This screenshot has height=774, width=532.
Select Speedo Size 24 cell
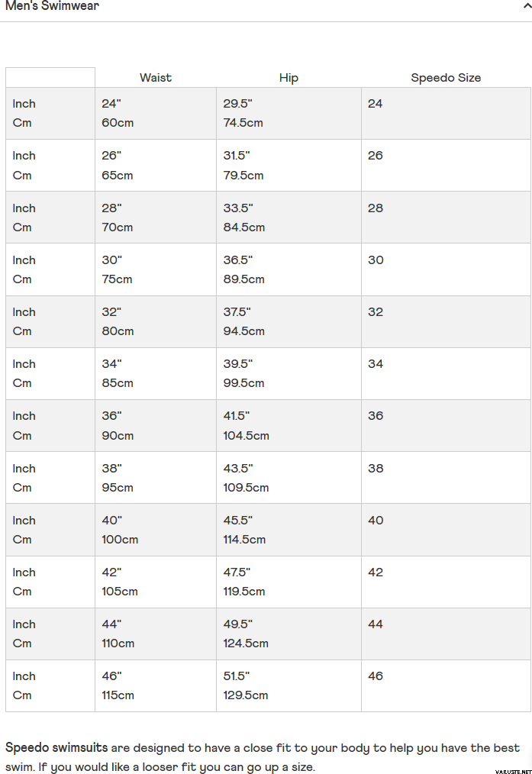click(x=376, y=104)
